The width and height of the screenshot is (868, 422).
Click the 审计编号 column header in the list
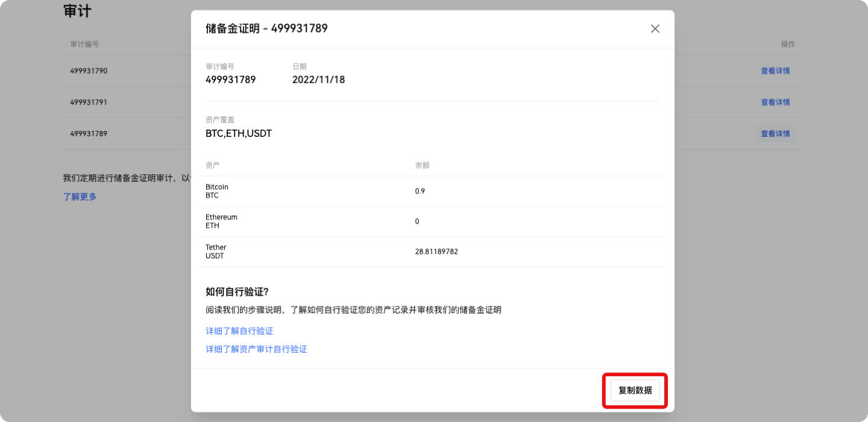(84, 45)
